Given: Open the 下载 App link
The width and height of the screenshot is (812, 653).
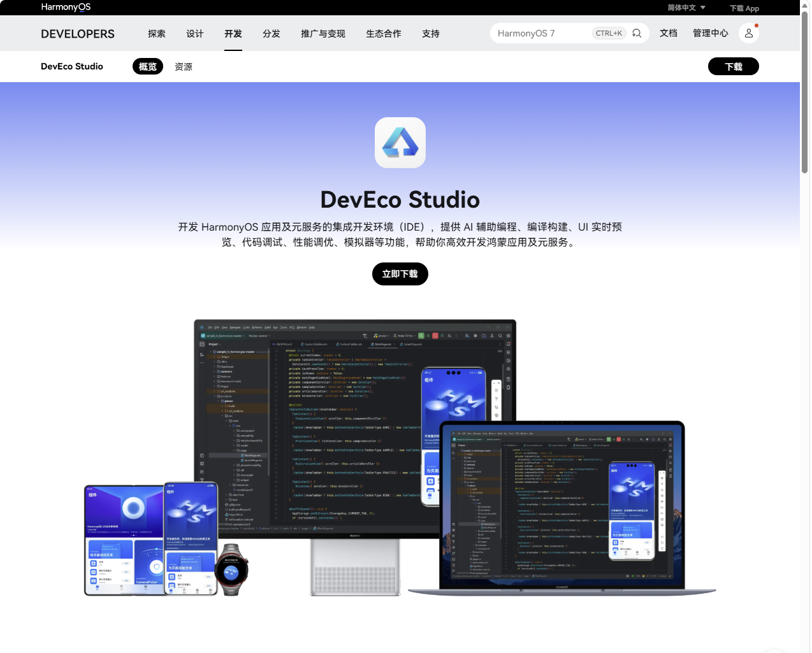Looking at the screenshot, I should (744, 8).
